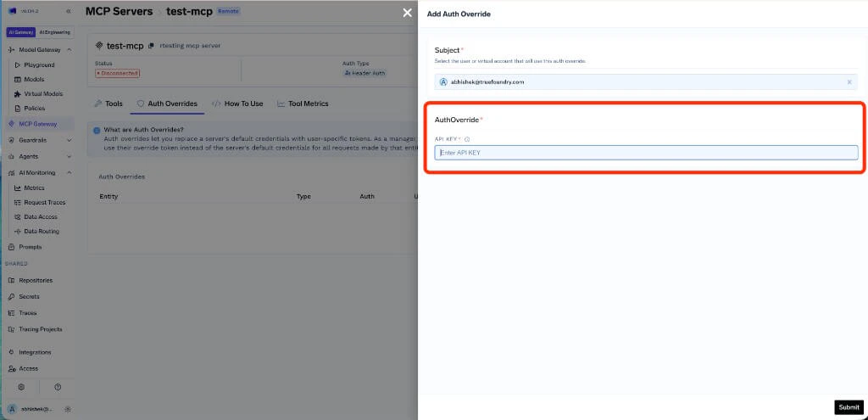Open the Prompts section

pyautogui.click(x=30, y=247)
